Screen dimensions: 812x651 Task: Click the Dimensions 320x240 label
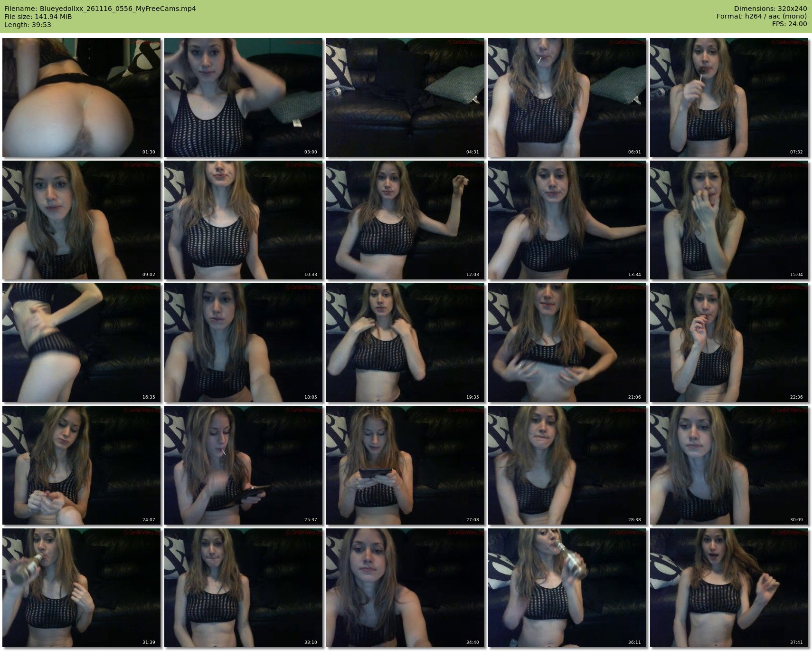(770, 9)
